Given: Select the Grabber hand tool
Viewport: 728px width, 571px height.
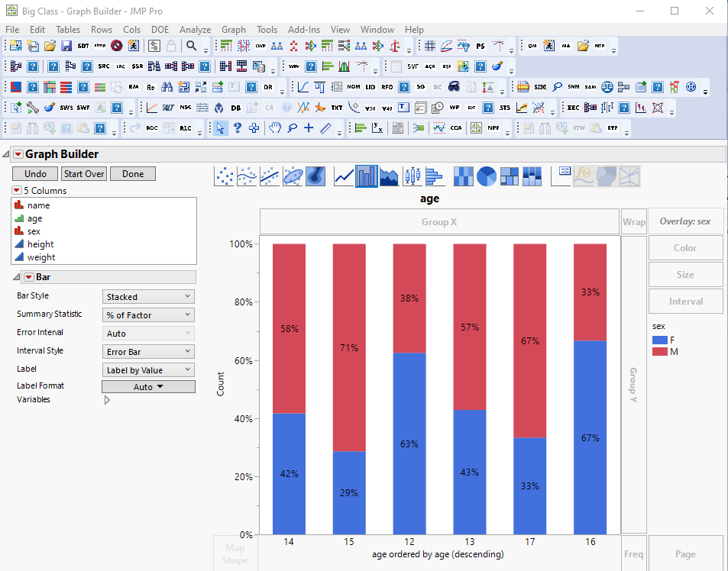Looking at the screenshot, I should [274, 128].
